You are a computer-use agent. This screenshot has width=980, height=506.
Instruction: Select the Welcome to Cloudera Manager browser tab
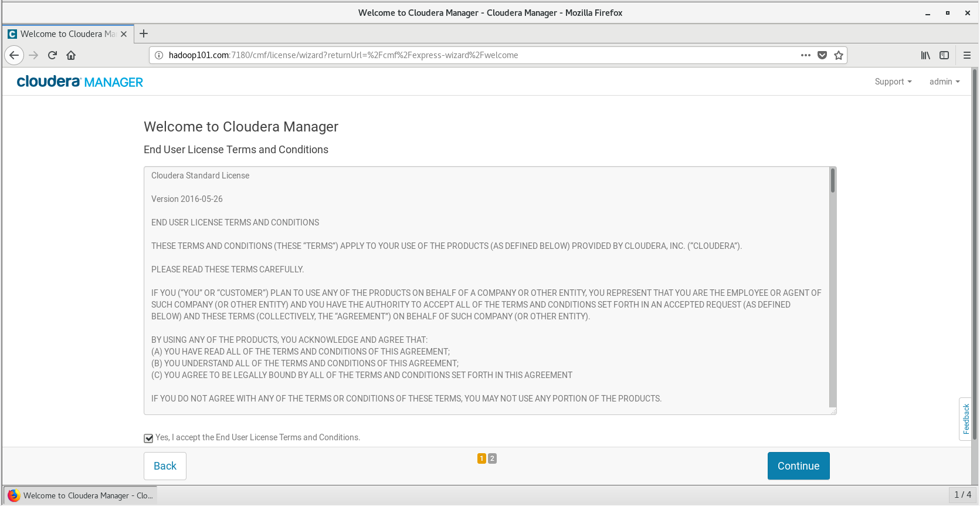(x=67, y=34)
